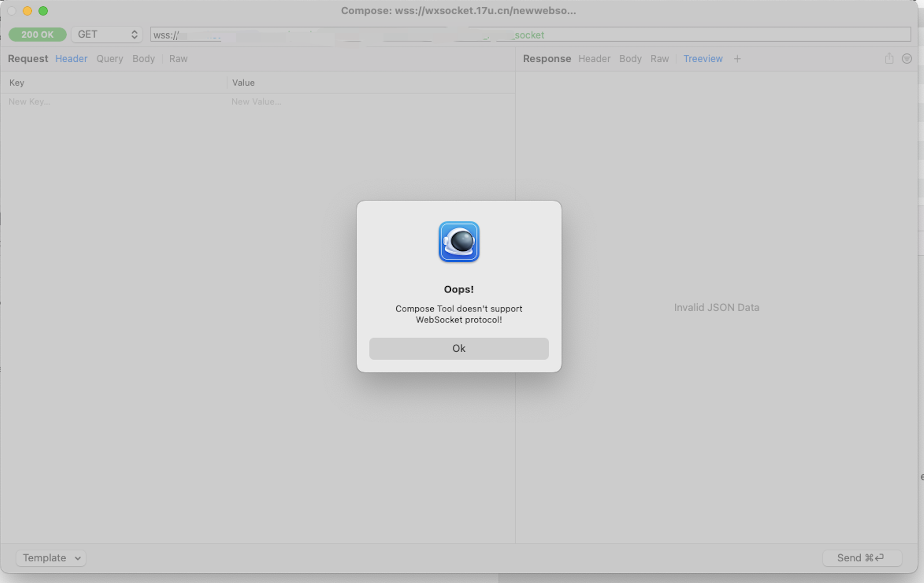
Task: Click the share export icon
Action: (x=889, y=58)
